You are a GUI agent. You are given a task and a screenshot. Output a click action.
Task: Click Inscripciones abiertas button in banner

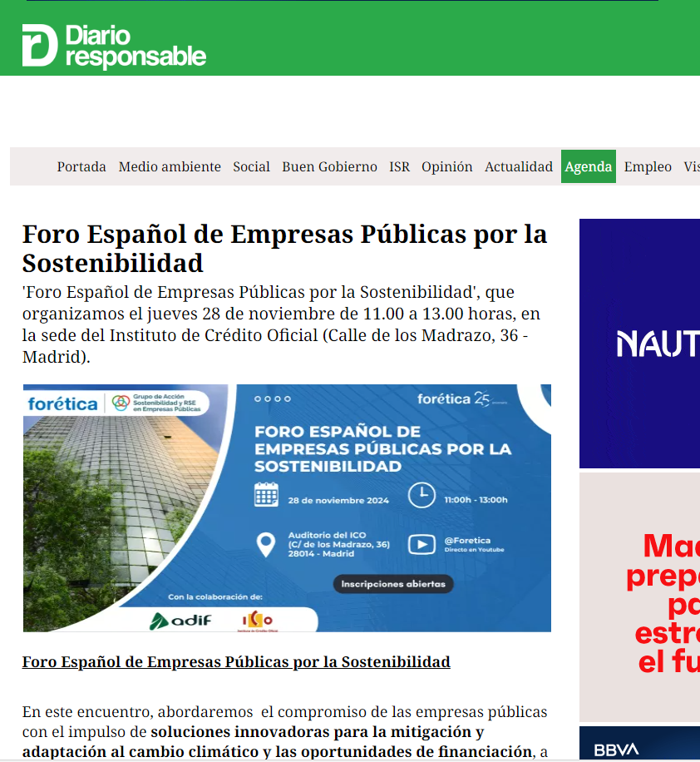tap(393, 584)
